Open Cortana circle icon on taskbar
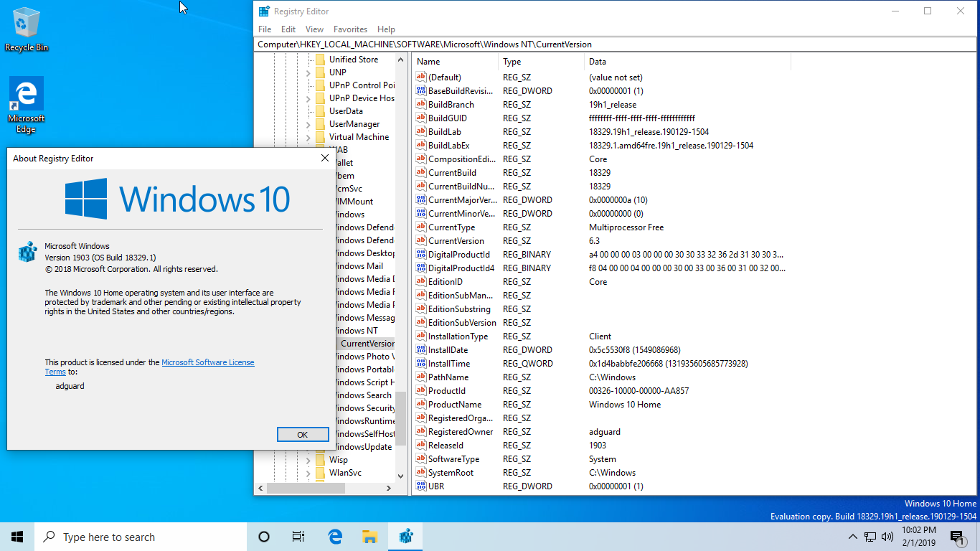The image size is (980, 551). tap(263, 537)
